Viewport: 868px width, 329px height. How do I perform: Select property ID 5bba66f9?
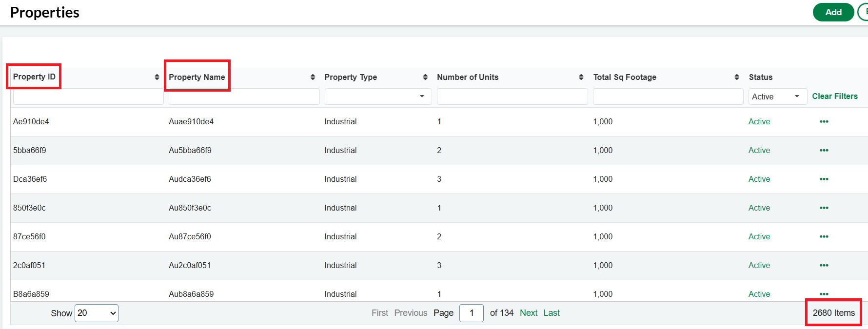[x=30, y=150]
